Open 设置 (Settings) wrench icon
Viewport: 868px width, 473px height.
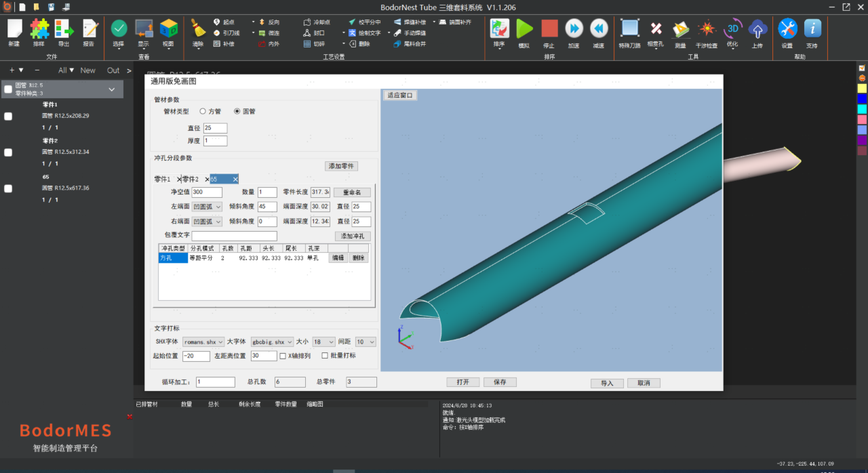point(787,28)
